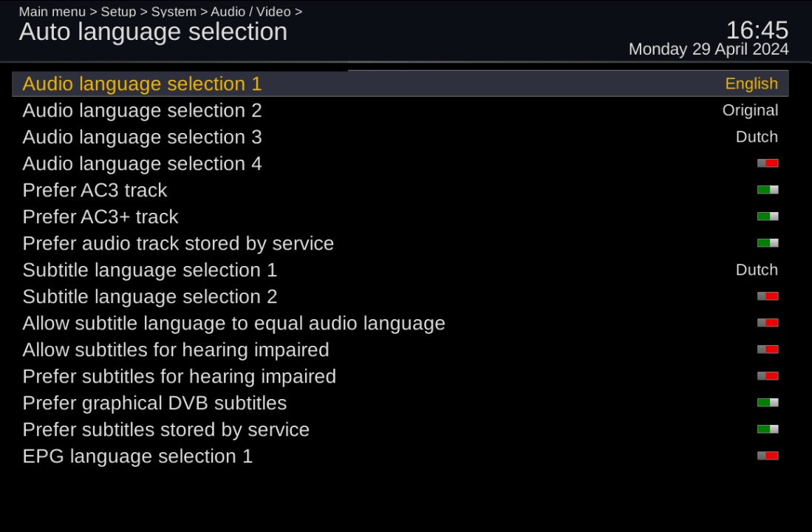Image resolution: width=812 pixels, height=532 pixels.
Task: Change Dutch value for Subtitle language selection 1
Action: (x=757, y=270)
